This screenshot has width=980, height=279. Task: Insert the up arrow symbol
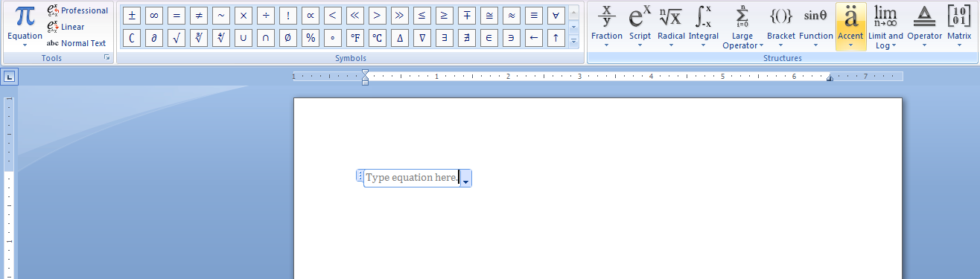click(556, 38)
